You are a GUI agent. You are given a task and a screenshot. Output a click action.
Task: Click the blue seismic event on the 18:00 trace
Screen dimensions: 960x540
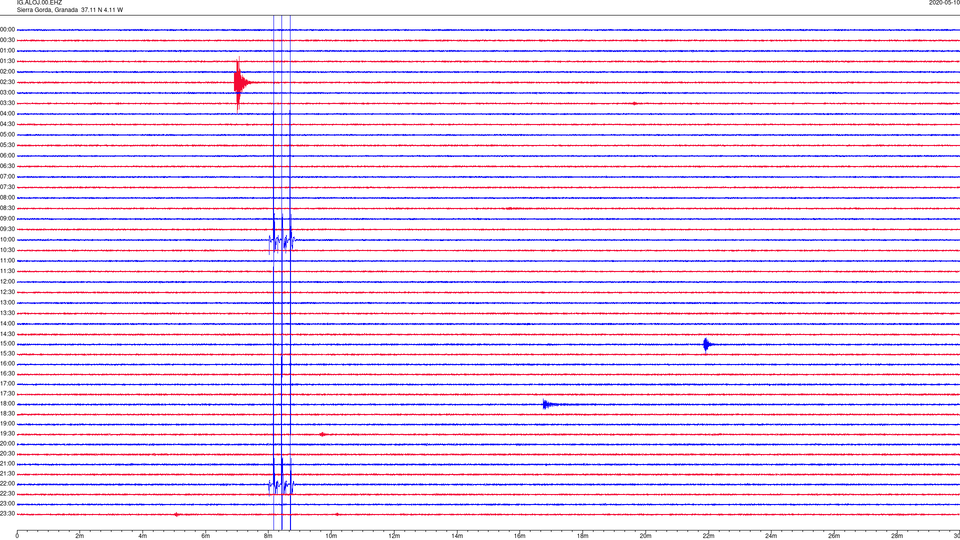550,404
